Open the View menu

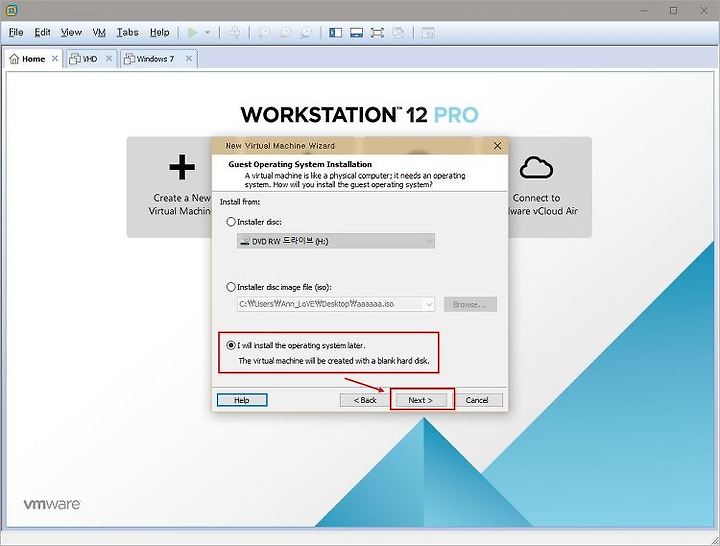[71, 33]
